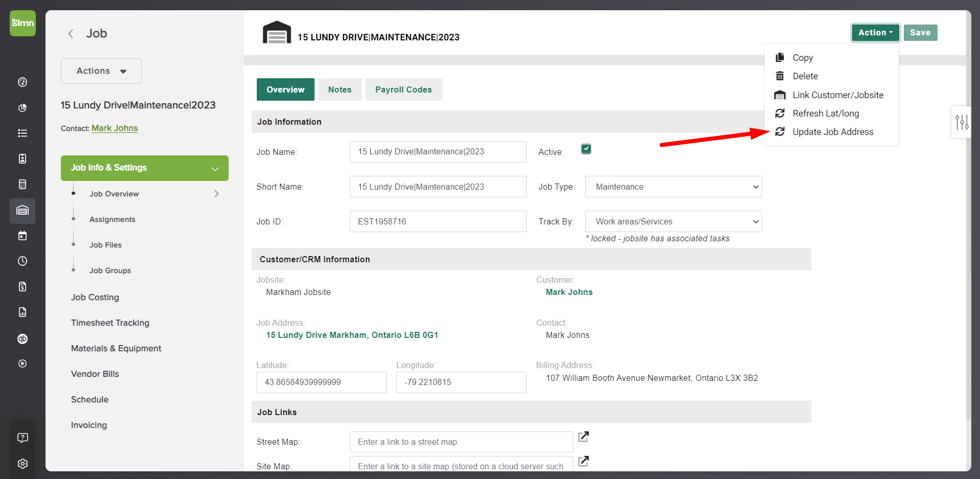980x479 pixels.
Task: Open the Job Type dropdown
Action: point(674,187)
